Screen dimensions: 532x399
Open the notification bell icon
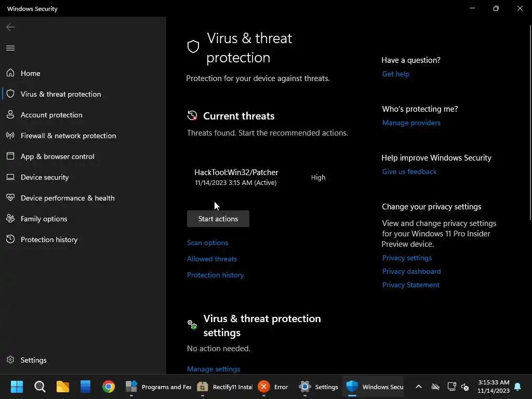pos(518,387)
